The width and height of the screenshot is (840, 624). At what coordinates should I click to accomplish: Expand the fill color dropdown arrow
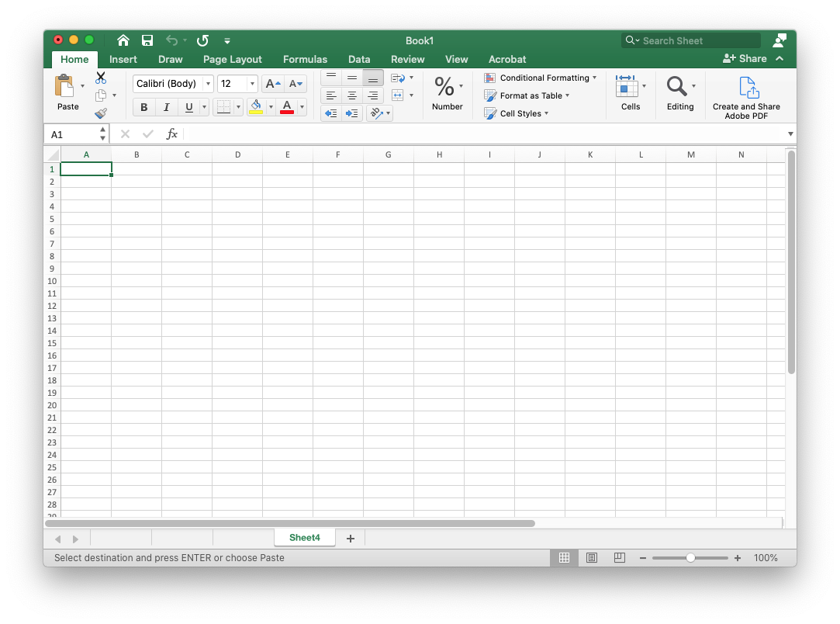point(271,107)
